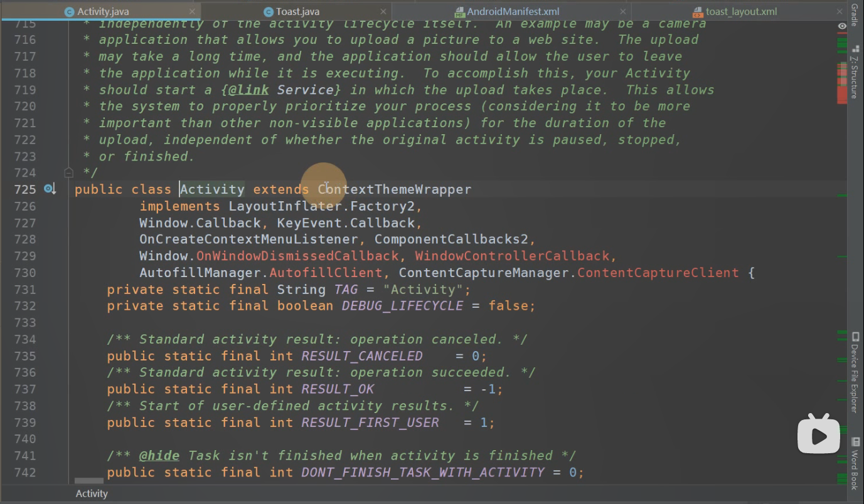864x504 pixels.
Task: Click ContentCaptureClient on line 730
Action: click(x=658, y=273)
